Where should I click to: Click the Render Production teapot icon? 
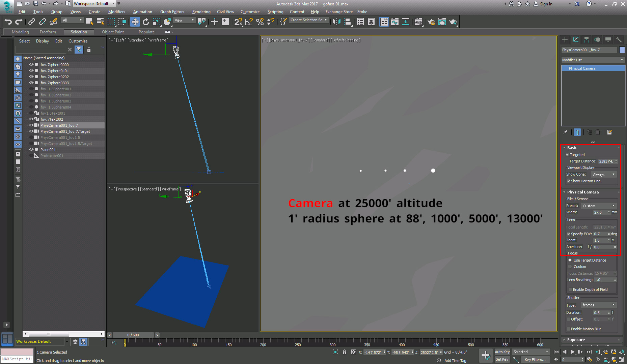pyautogui.click(x=453, y=22)
